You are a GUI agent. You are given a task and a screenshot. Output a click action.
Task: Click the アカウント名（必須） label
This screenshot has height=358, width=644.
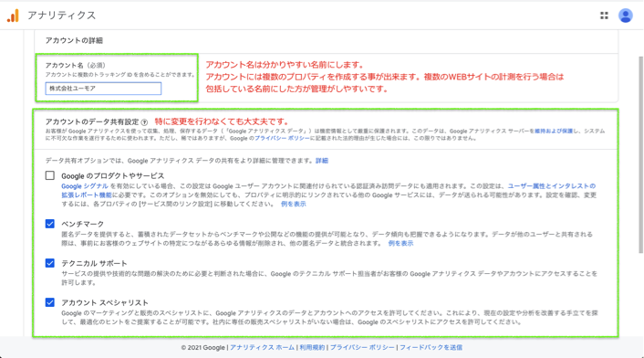click(x=76, y=66)
